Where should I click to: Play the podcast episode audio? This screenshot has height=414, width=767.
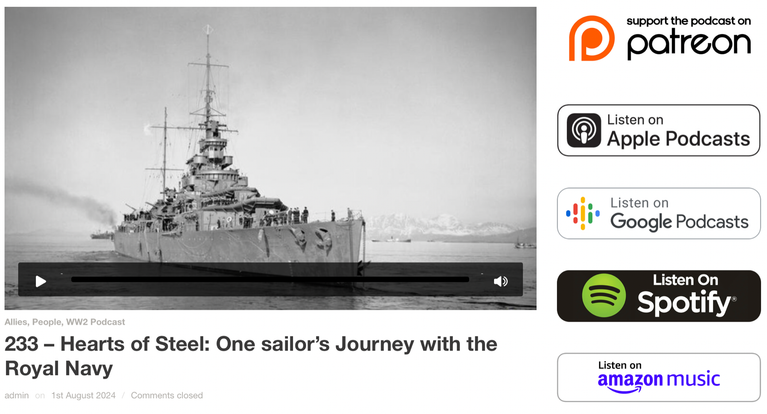(x=41, y=281)
